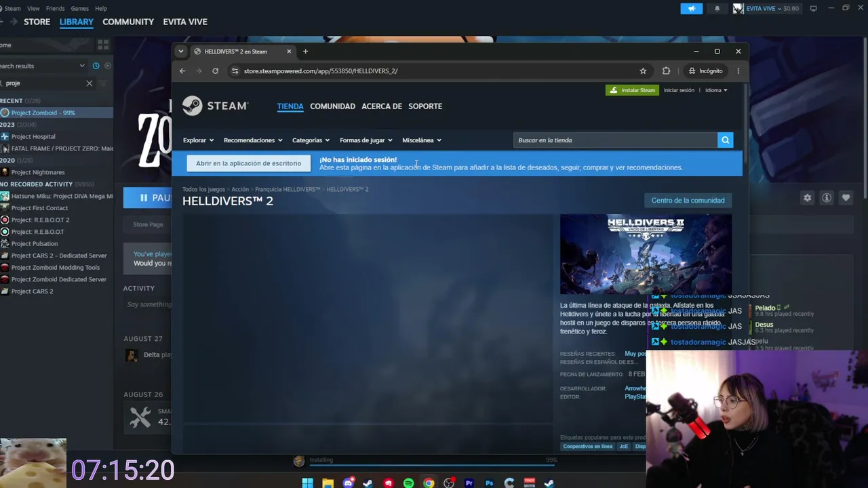868x488 pixels.
Task: Bookmark this page with the star icon
Action: (643, 70)
